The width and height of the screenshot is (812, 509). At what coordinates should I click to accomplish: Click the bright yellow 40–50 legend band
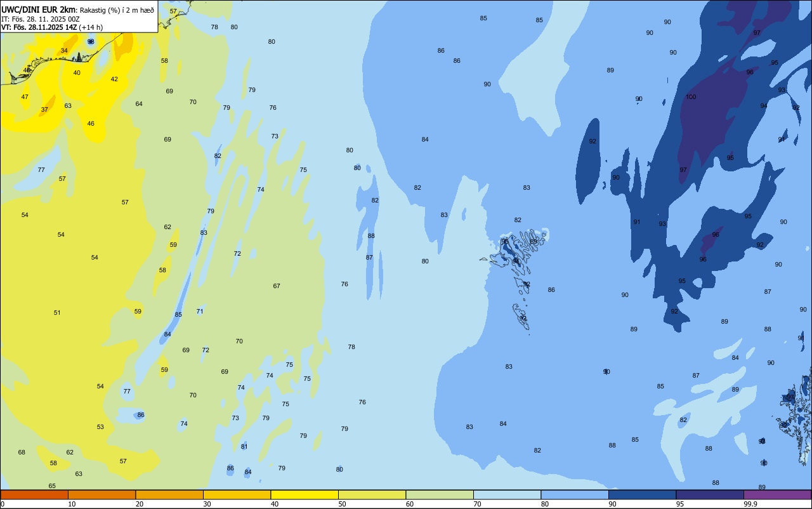point(304,494)
